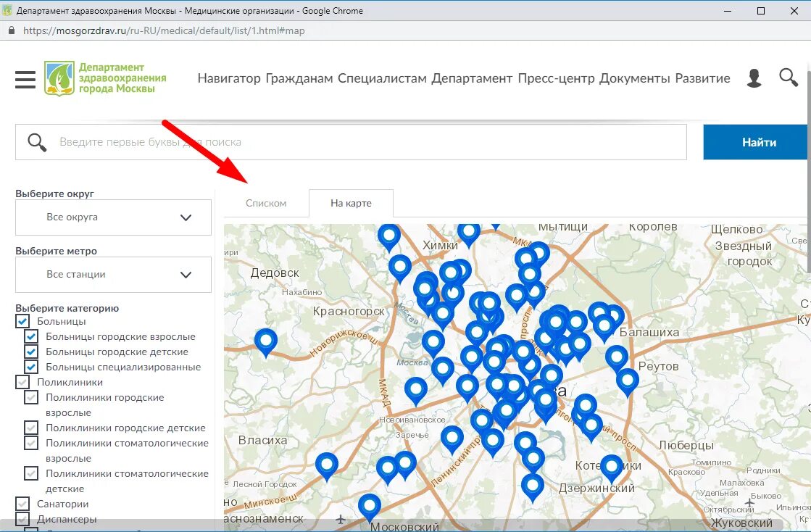This screenshot has height=532, width=811.
Task: Toggle the Больницы checkbox
Action: click(22, 321)
